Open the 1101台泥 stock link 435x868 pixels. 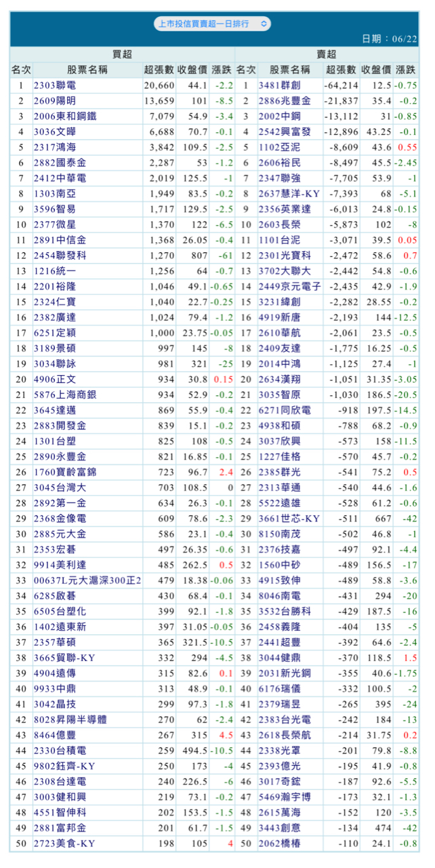point(278,240)
